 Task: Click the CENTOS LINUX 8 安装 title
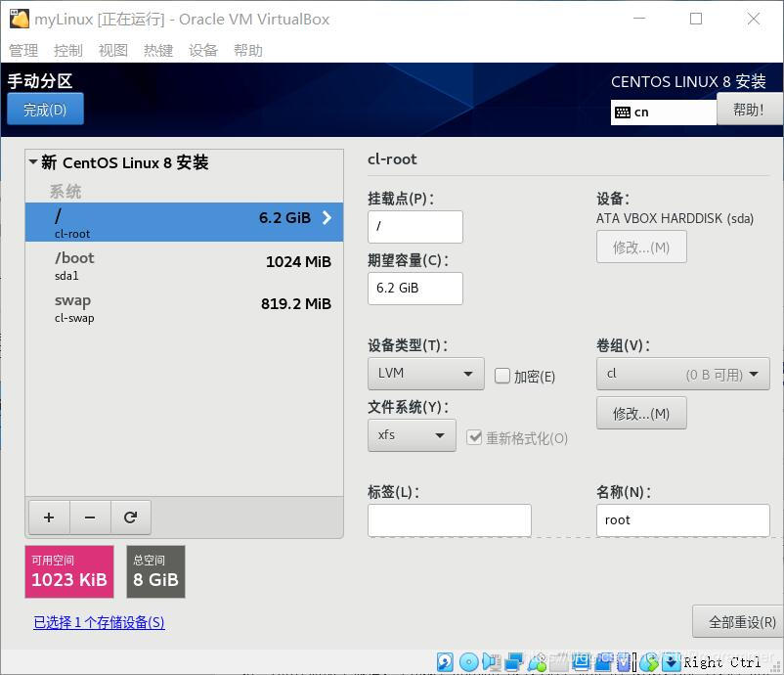click(688, 81)
